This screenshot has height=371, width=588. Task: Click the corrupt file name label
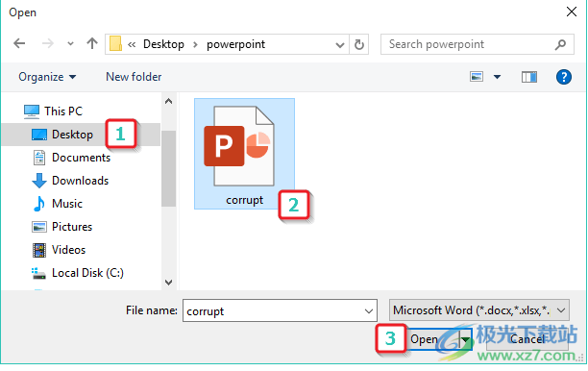pos(244,200)
